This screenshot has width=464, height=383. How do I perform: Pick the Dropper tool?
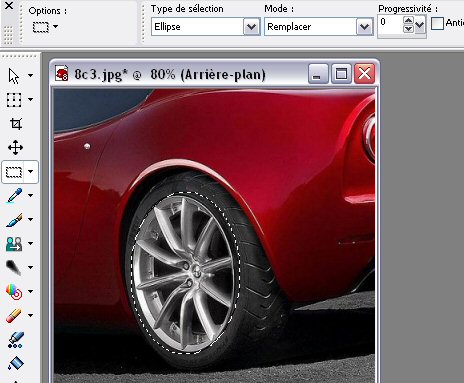[14, 195]
